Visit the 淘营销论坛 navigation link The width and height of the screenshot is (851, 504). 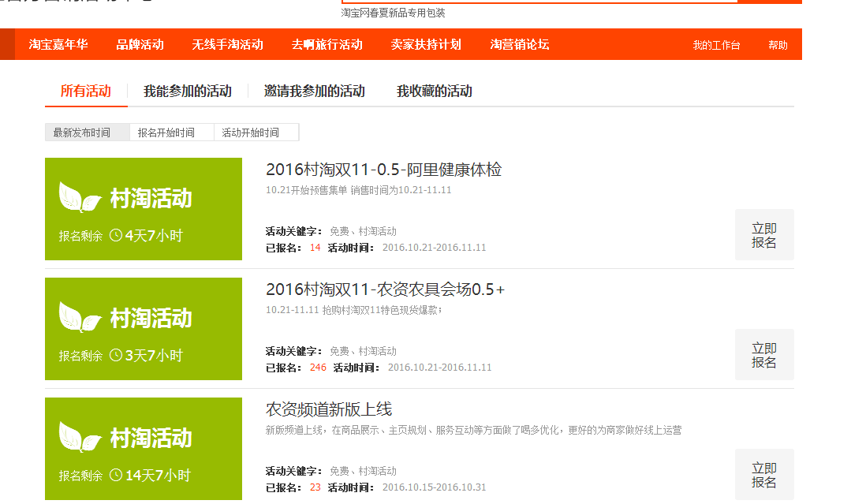pos(520,44)
